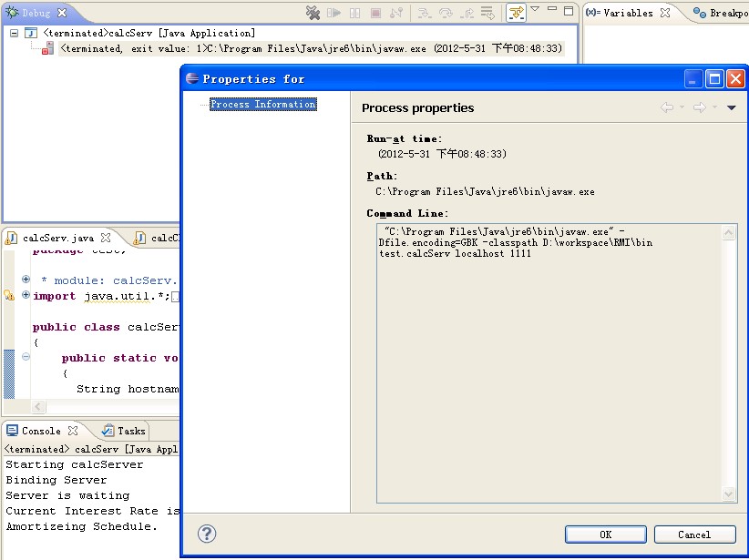Expand the folded import statements
The height and width of the screenshot is (560, 749).
(x=26, y=294)
